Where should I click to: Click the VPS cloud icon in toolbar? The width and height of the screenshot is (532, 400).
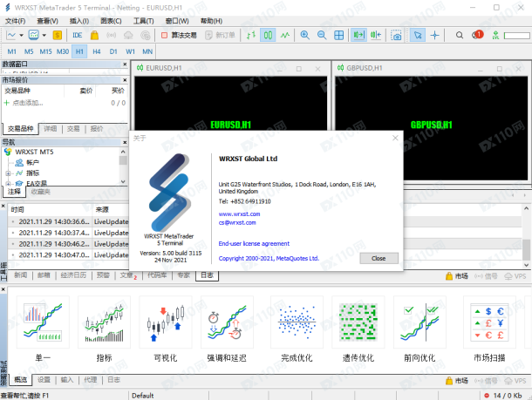point(128,35)
